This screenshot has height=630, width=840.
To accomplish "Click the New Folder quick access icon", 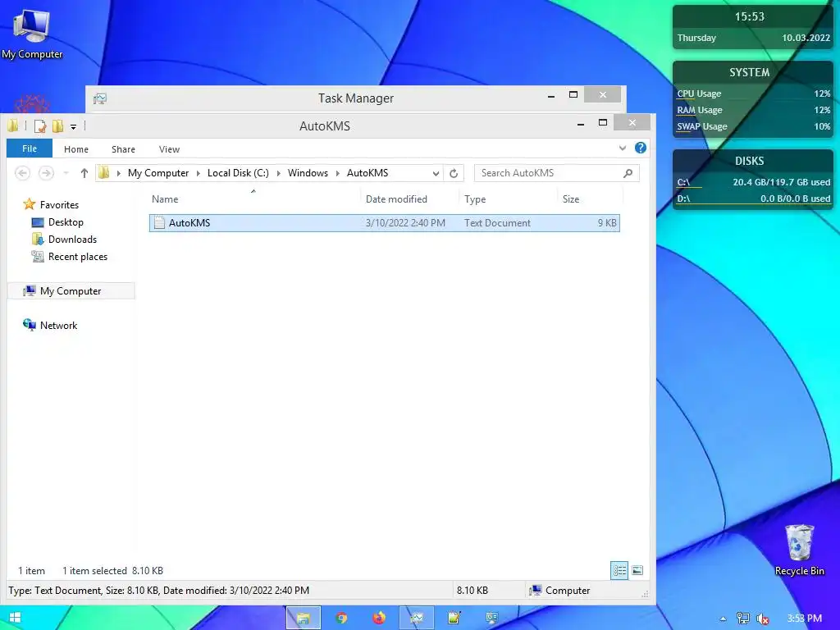I will 57,126.
